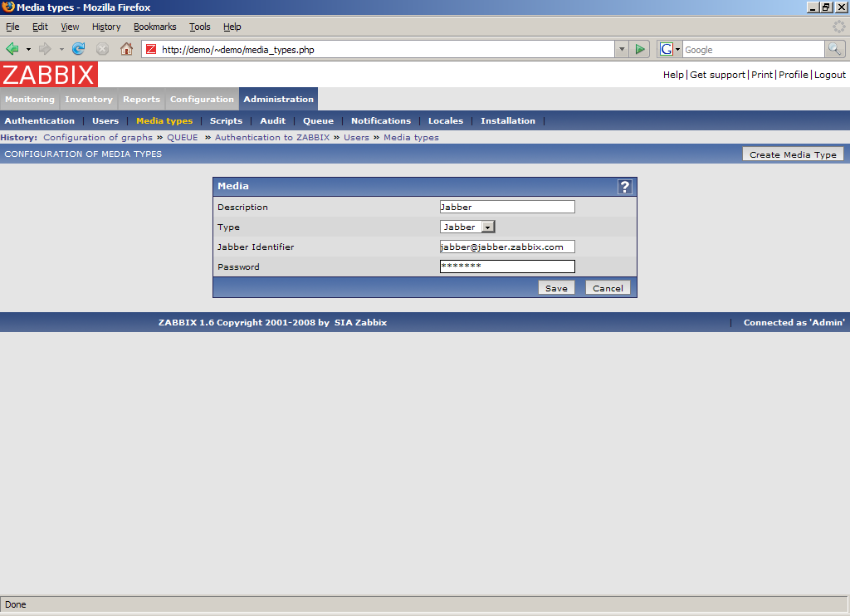Open the Installation submenu item

click(508, 121)
